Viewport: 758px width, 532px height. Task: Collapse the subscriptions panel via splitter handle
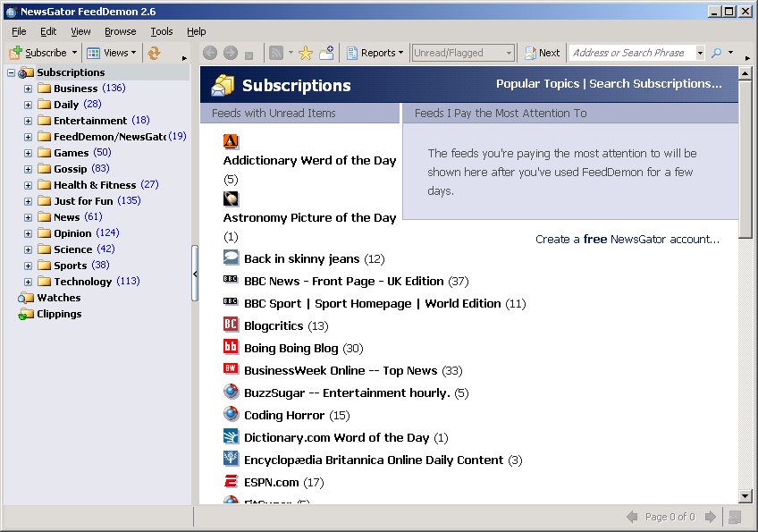[195, 274]
